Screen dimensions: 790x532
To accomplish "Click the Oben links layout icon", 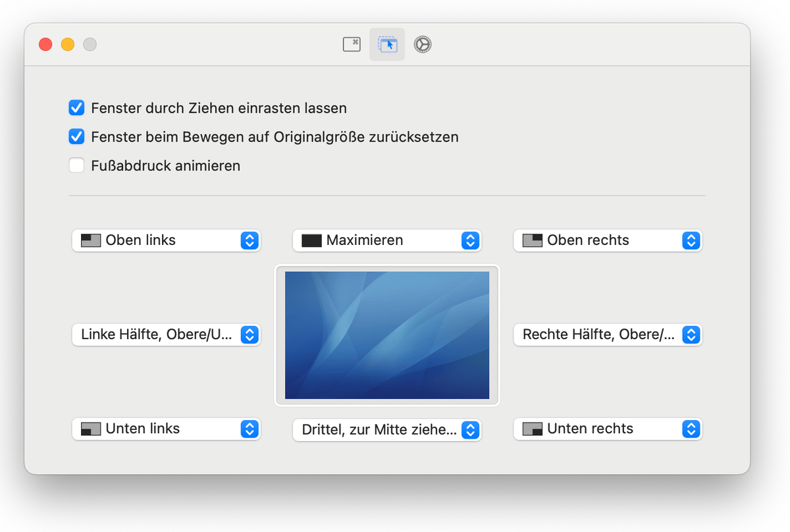I will (x=91, y=240).
